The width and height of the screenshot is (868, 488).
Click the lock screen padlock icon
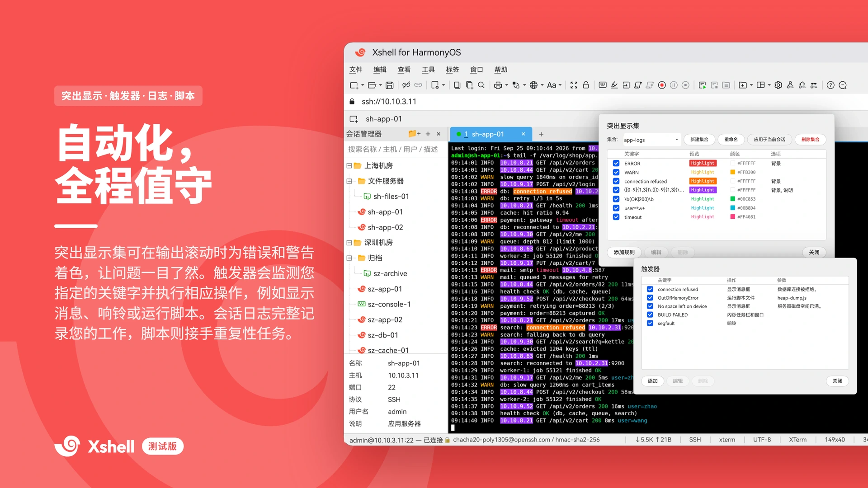tap(586, 85)
